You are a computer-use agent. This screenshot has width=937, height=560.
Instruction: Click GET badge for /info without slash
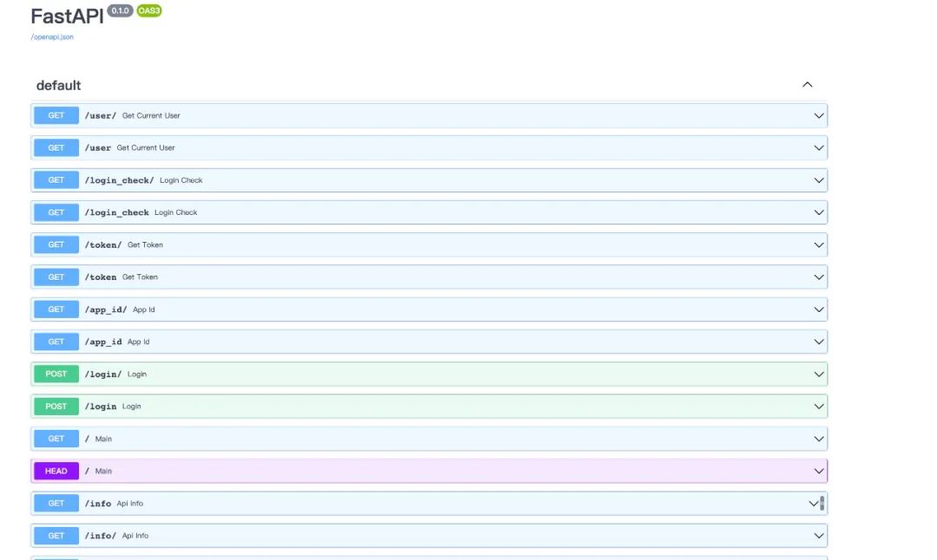point(56,504)
